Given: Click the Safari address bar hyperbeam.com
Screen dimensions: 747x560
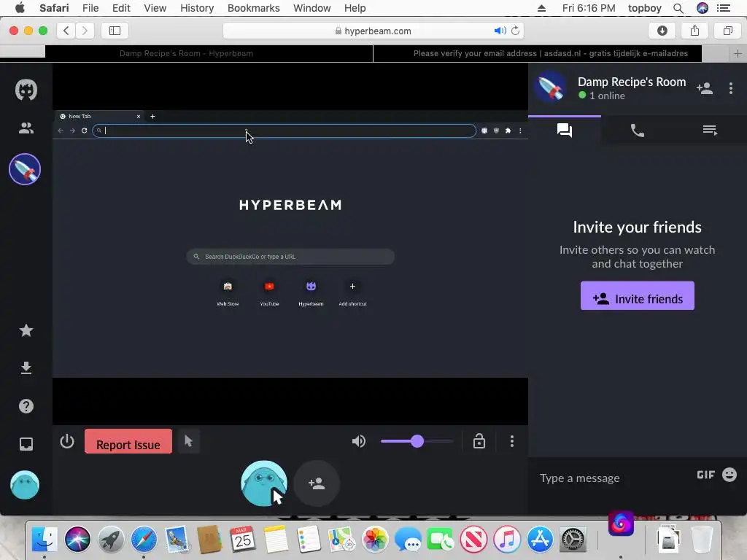Looking at the screenshot, I should pos(373,31).
